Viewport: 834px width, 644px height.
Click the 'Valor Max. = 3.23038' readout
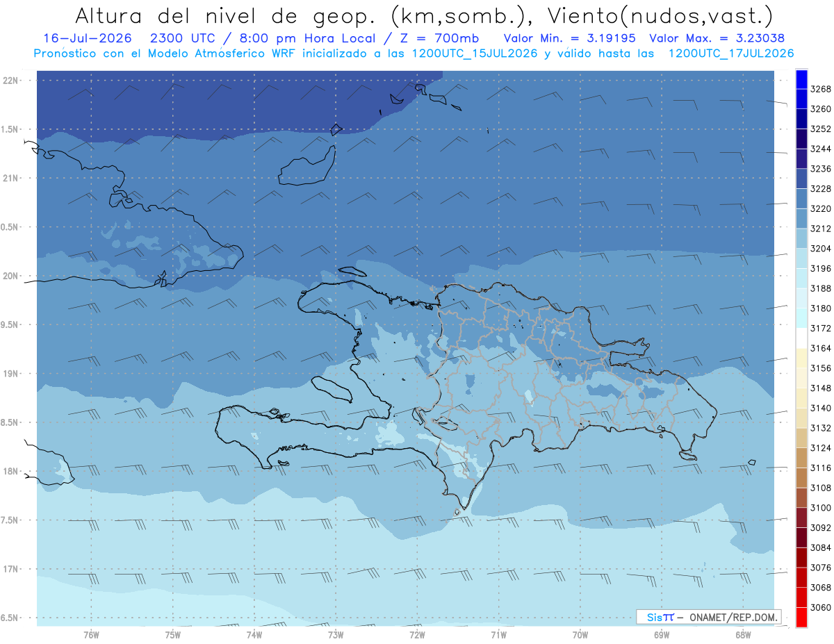pyautogui.click(x=718, y=38)
